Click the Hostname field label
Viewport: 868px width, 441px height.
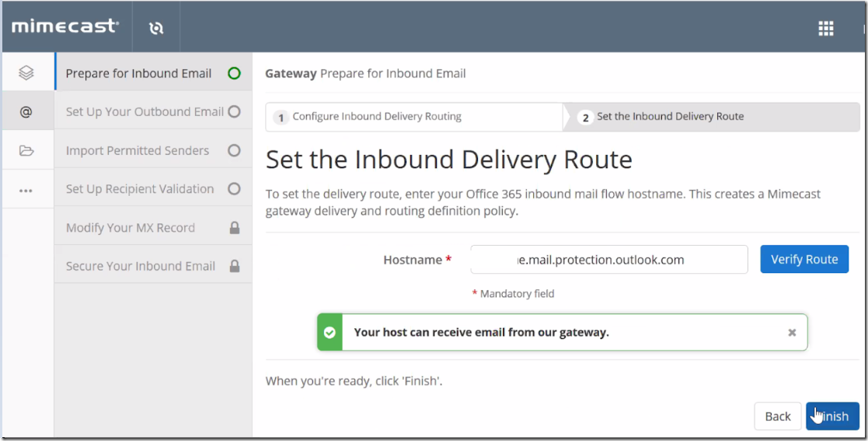[x=417, y=260]
